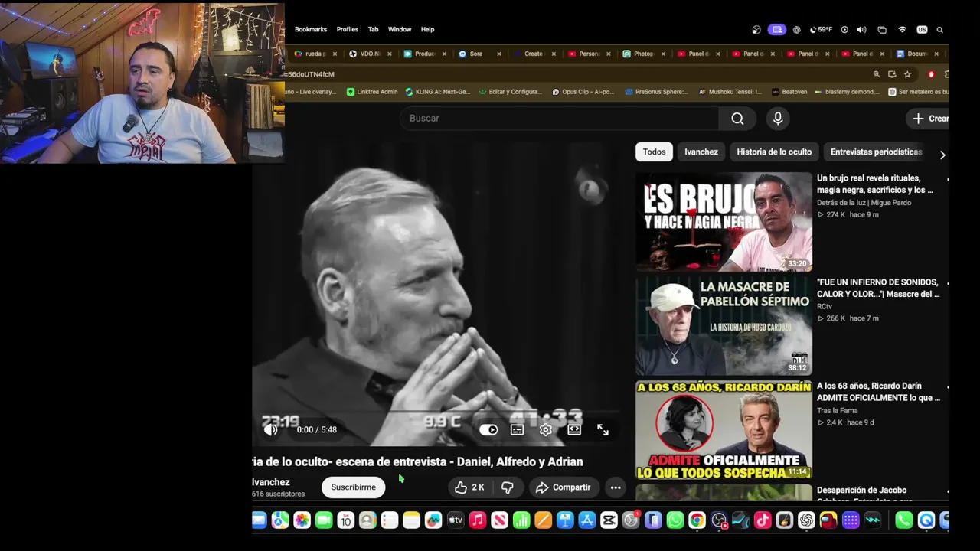
Task: Open the KLING AI bookmark
Action: (x=438, y=92)
